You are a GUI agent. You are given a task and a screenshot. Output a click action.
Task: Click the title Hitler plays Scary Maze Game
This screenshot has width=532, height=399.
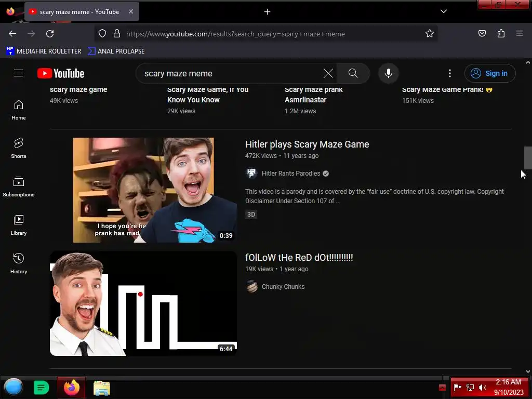pos(307,144)
